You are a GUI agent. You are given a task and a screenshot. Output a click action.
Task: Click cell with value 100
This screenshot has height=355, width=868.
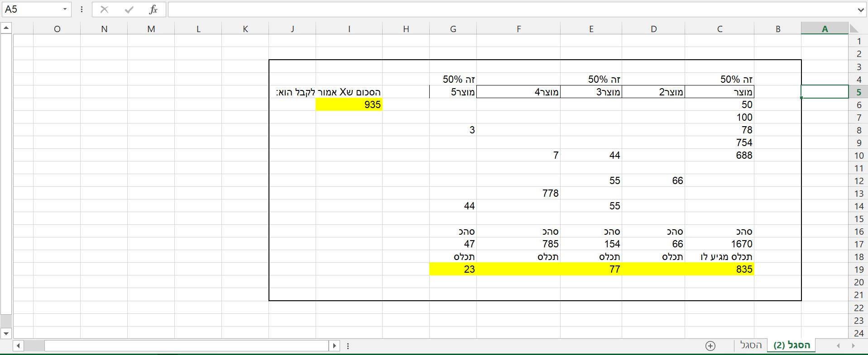click(719, 117)
